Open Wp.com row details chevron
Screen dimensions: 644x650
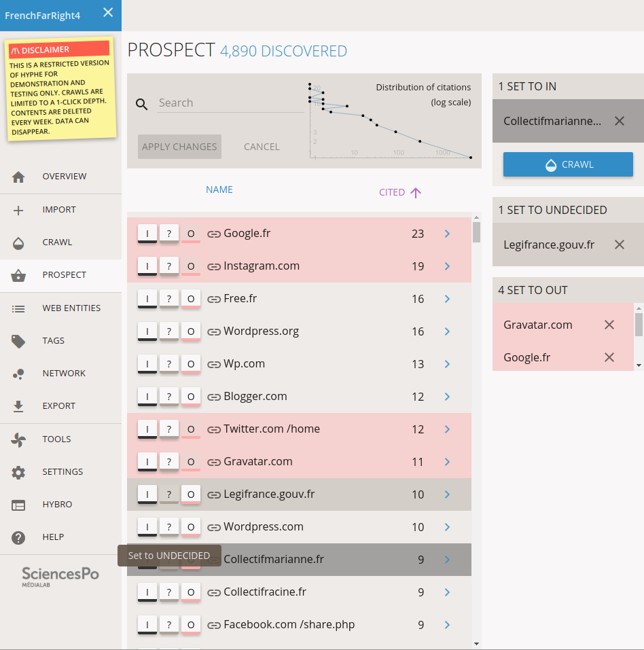coord(447,364)
